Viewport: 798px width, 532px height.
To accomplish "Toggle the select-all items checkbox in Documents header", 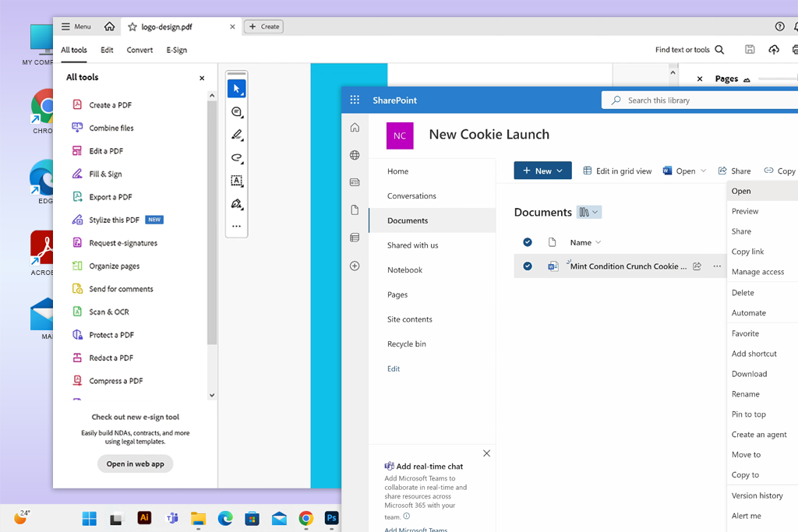I will click(528, 242).
